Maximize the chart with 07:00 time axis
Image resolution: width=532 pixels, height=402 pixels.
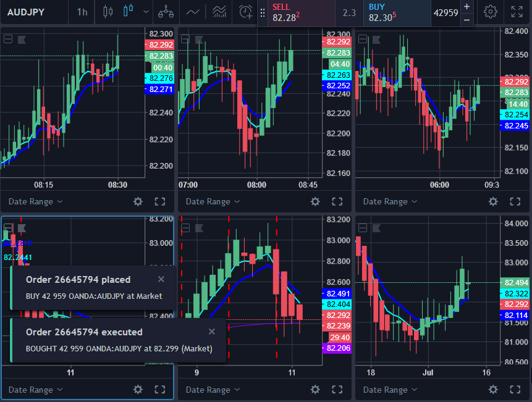337,201
